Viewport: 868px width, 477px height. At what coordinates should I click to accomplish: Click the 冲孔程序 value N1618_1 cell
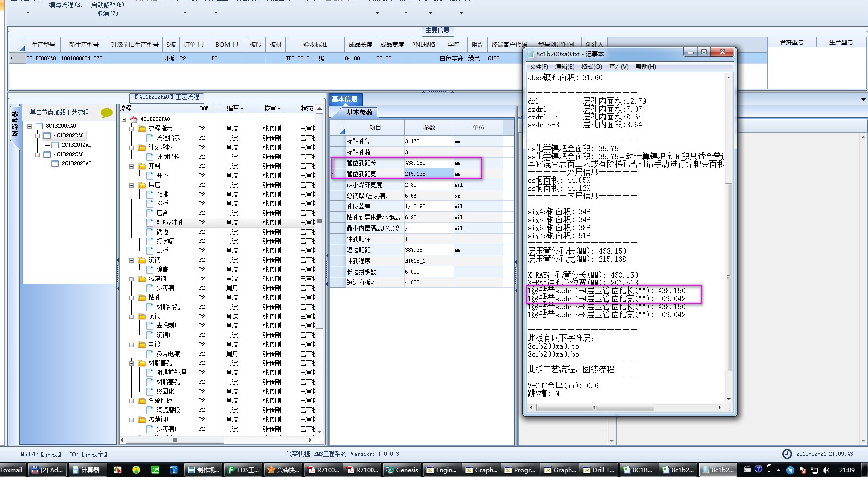pyautogui.click(x=428, y=261)
